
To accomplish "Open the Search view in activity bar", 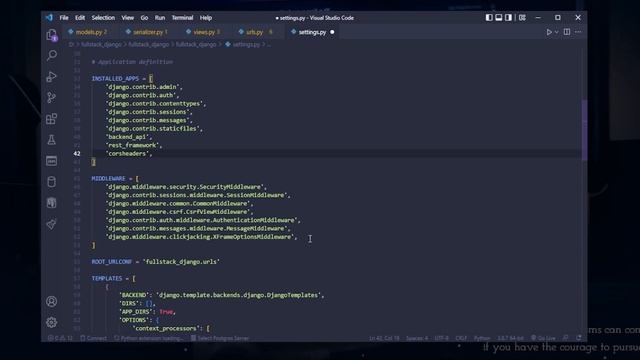I will pos(51,55).
